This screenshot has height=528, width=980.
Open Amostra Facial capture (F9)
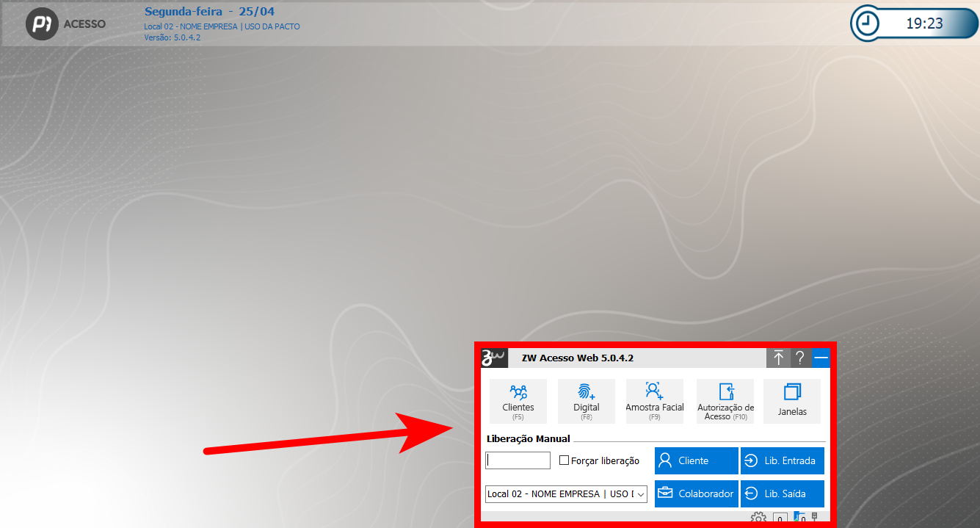click(655, 401)
